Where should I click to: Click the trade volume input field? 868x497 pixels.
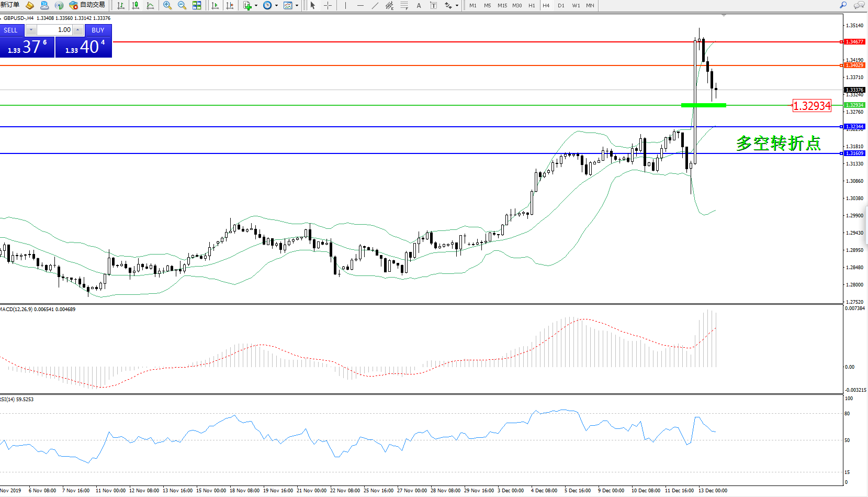pyautogui.click(x=54, y=30)
